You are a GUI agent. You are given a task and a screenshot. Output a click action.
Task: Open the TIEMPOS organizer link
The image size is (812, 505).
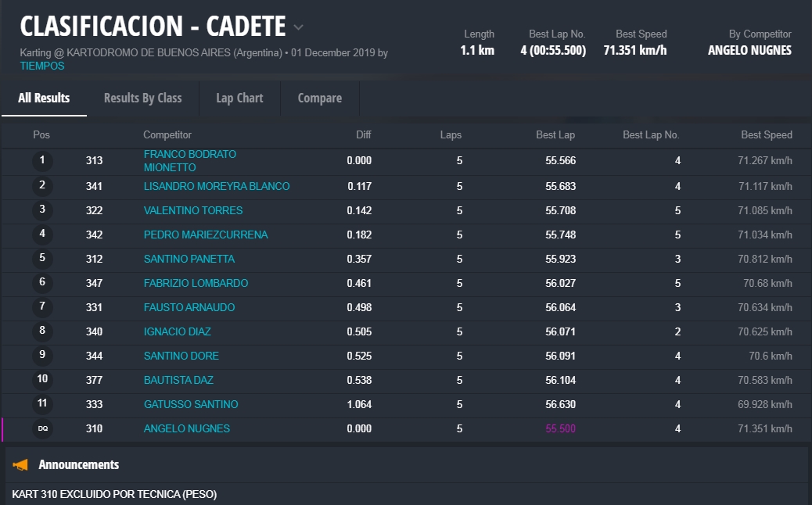42,66
